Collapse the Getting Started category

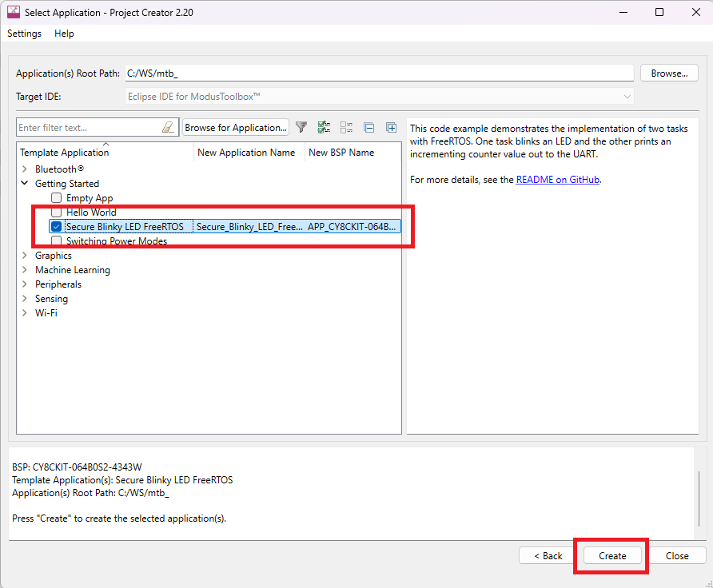point(25,184)
